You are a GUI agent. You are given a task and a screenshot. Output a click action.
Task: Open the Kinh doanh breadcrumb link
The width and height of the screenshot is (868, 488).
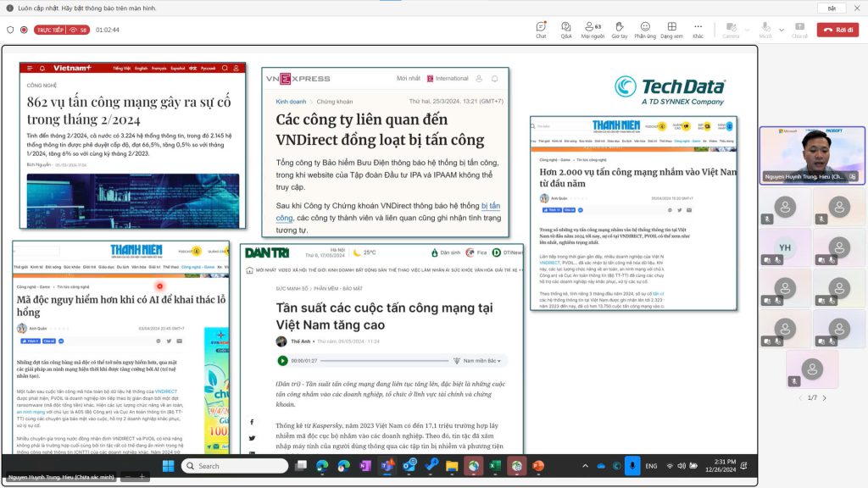click(292, 102)
